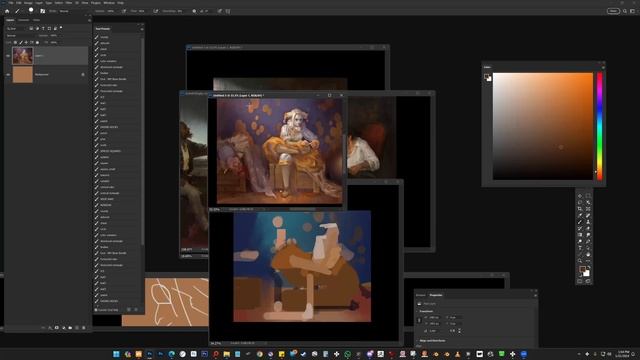Change screen mode from toolbar bottom
Image resolution: width=640 pixels, height=360 pixels.
[588, 281]
